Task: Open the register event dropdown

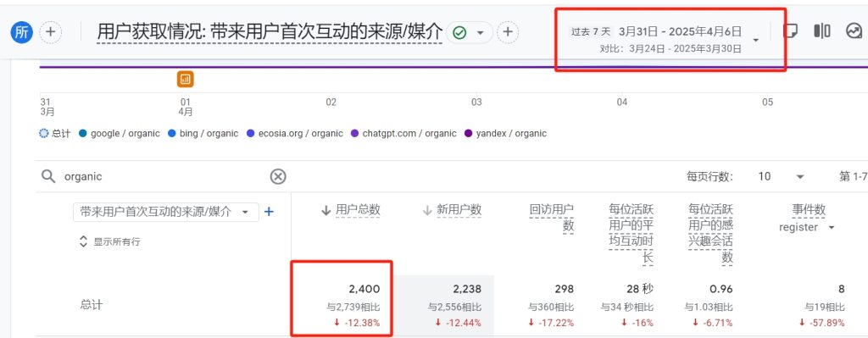Action: point(807,227)
